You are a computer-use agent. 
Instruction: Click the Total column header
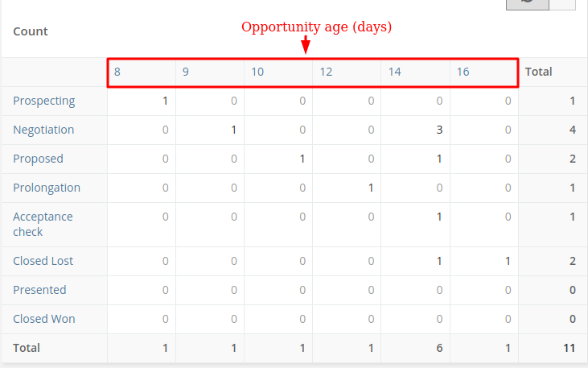pyautogui.click(x=538, y=72)
